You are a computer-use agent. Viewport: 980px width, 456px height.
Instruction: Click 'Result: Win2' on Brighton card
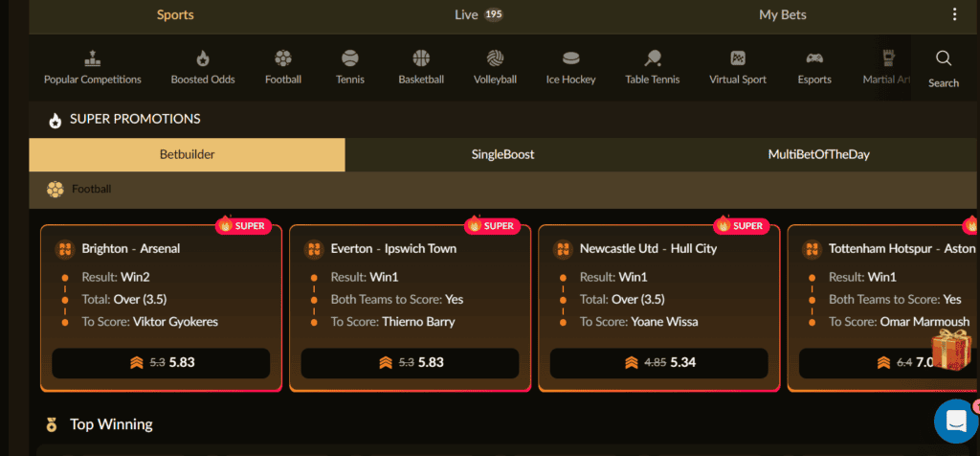pos(116,277)
